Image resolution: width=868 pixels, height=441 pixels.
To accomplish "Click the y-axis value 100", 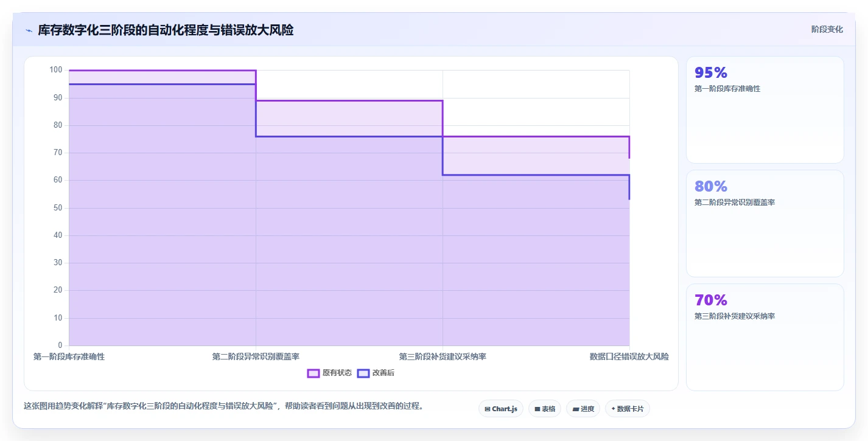I will pos(56,70).
